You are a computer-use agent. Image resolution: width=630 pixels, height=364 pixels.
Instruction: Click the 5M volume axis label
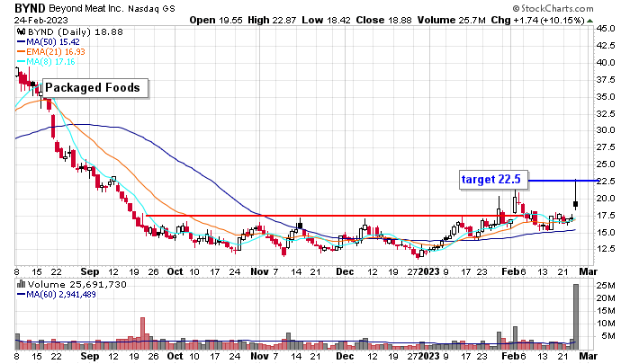608,336
